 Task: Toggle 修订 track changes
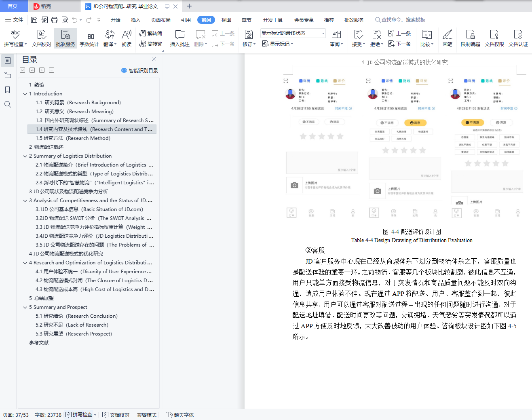[249, 38]
